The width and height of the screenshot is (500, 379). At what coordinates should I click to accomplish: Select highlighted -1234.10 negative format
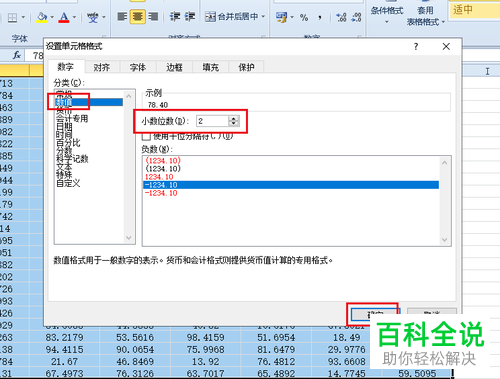click(291, 185)
